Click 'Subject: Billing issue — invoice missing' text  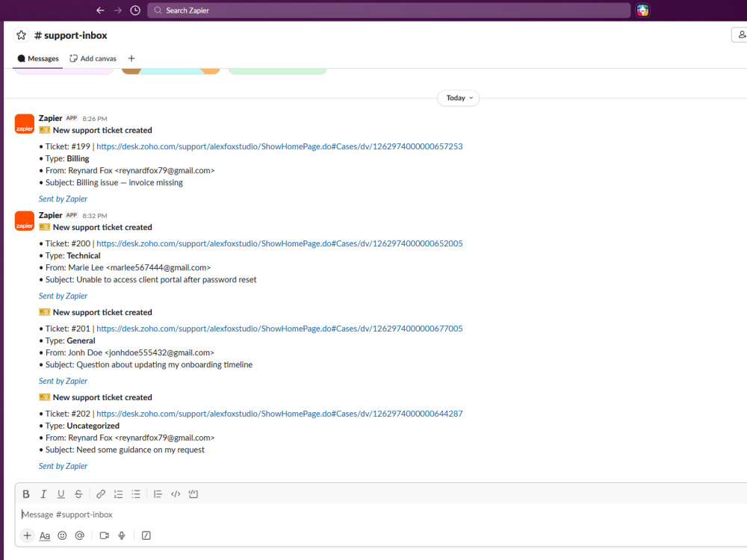[114, 183]
